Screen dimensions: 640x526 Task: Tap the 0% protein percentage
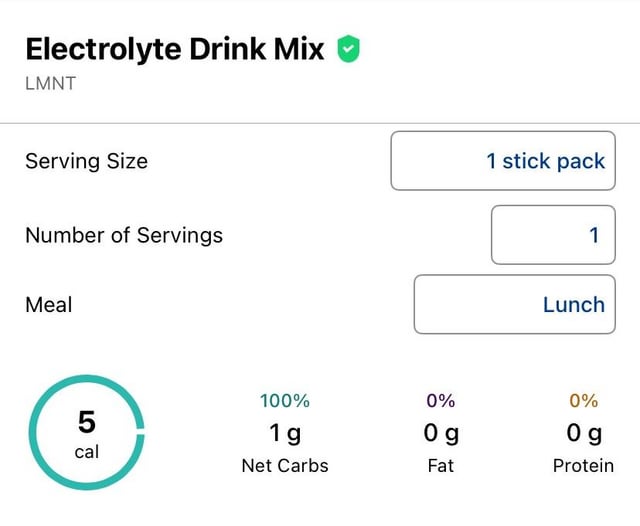584,401
